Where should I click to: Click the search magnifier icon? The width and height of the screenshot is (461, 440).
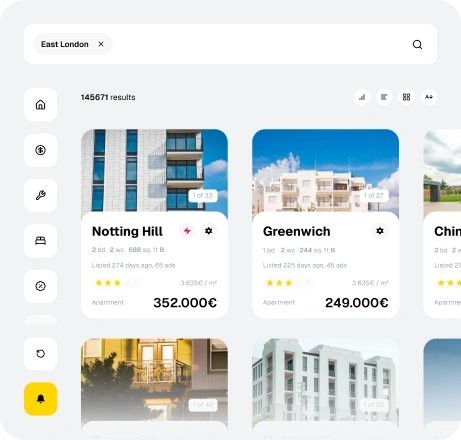(417, 44)
